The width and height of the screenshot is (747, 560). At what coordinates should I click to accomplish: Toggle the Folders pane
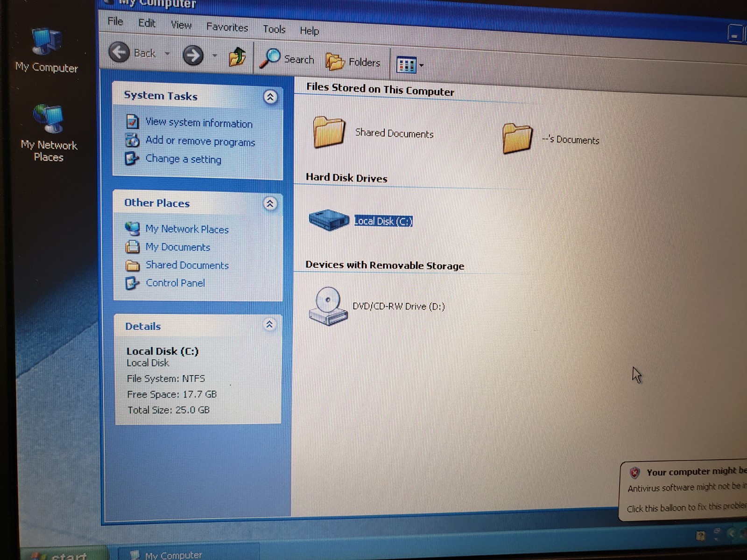[353, 62]
